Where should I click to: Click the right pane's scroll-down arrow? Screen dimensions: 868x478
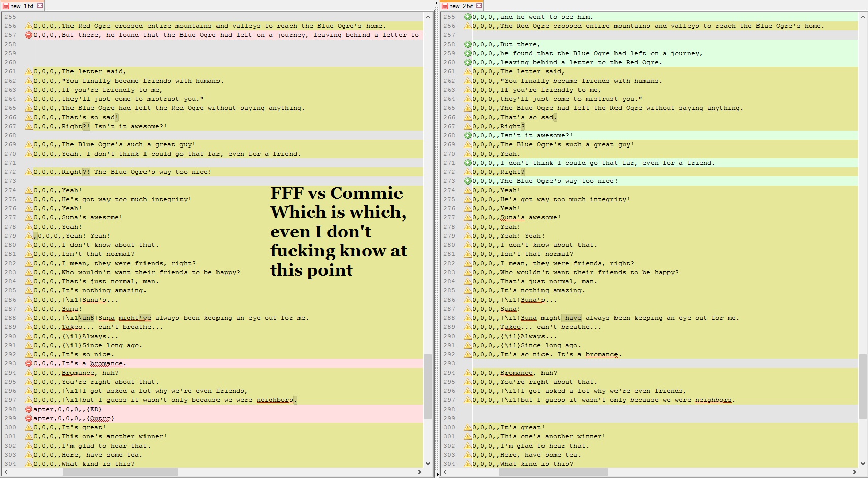click(863, 463)
